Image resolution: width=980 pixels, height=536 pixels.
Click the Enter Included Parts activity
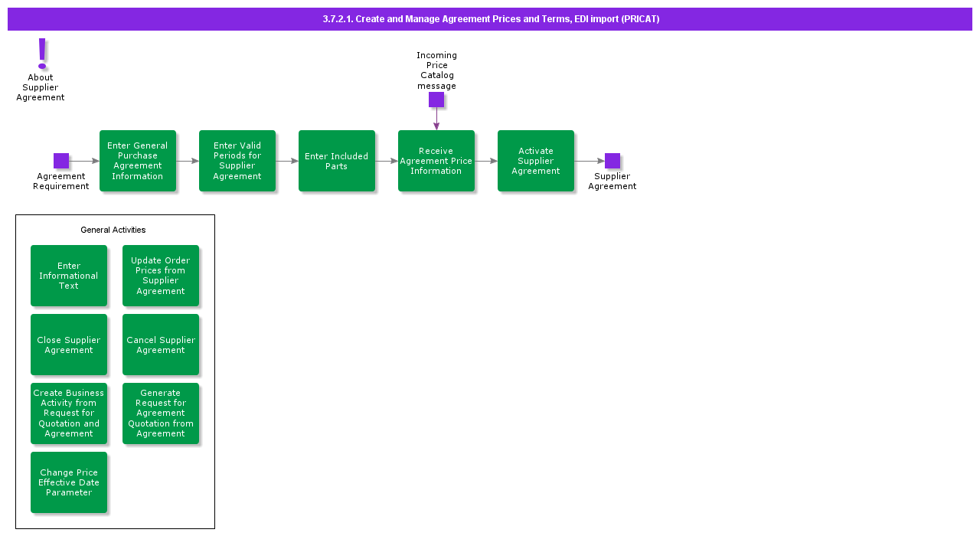pyautogui.click(x=337, y=161)
